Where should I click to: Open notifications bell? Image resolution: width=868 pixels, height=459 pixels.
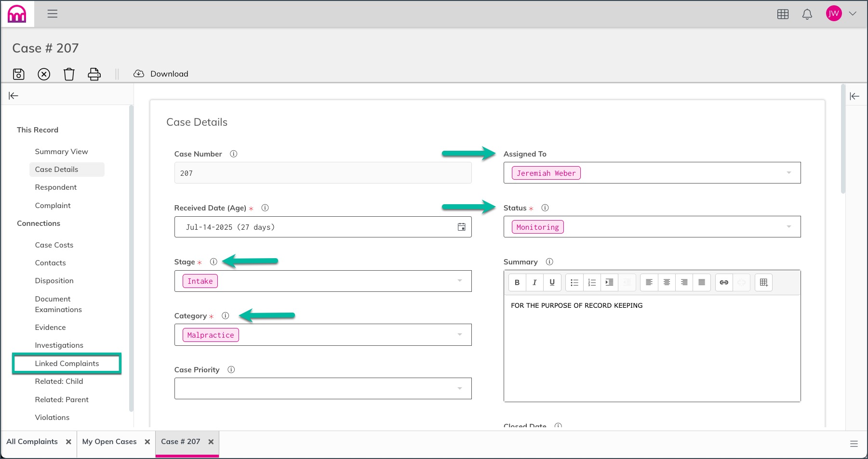807,14
